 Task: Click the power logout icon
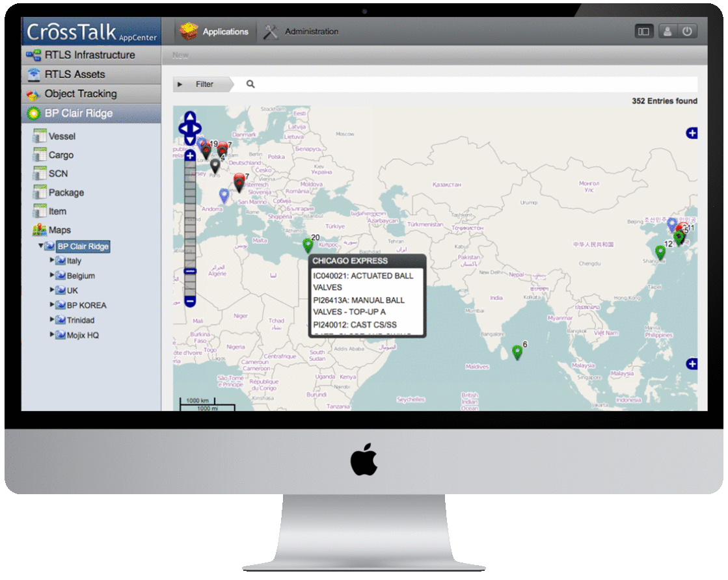[x=687, y=31]
